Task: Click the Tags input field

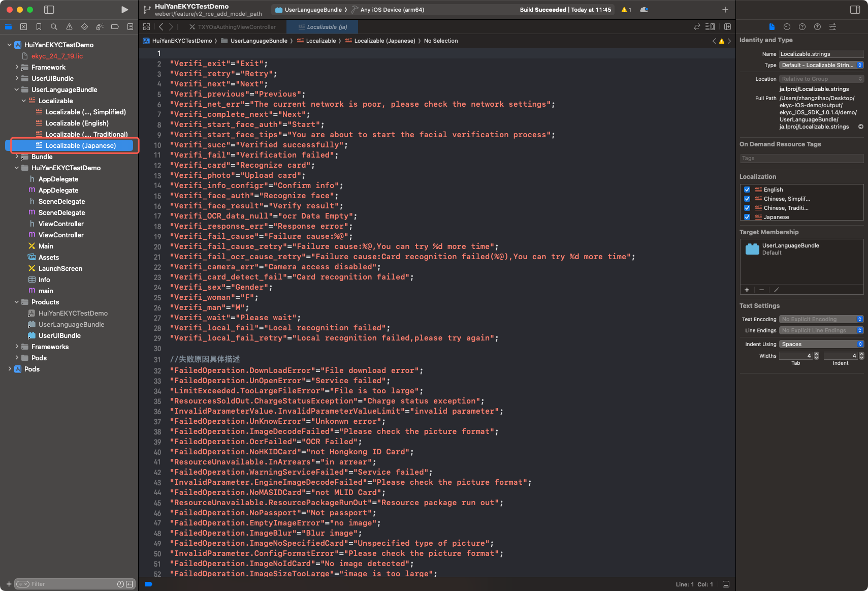Action: pyautogui.click(x=801, y=159)
